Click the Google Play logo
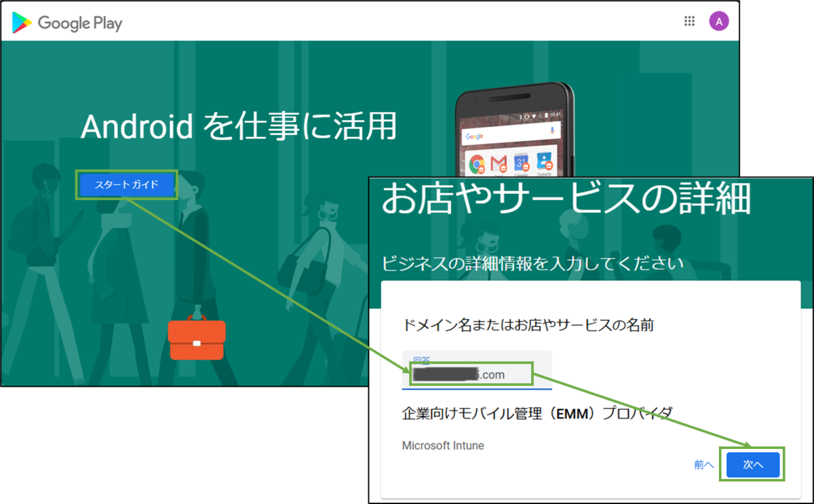This screenshot has height=504, width=814. pos(67,23)
